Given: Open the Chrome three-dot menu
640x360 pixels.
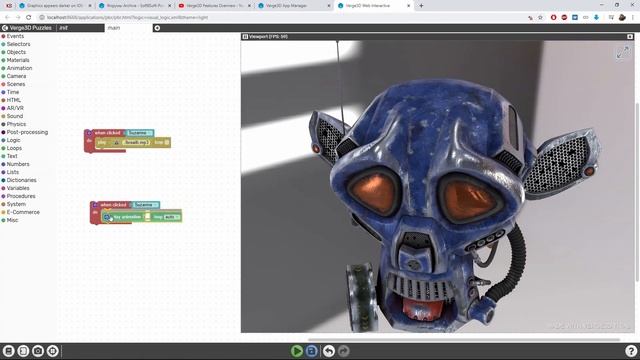Looking at the screenshot, I should pyautogui.click(x=633, y=18).
